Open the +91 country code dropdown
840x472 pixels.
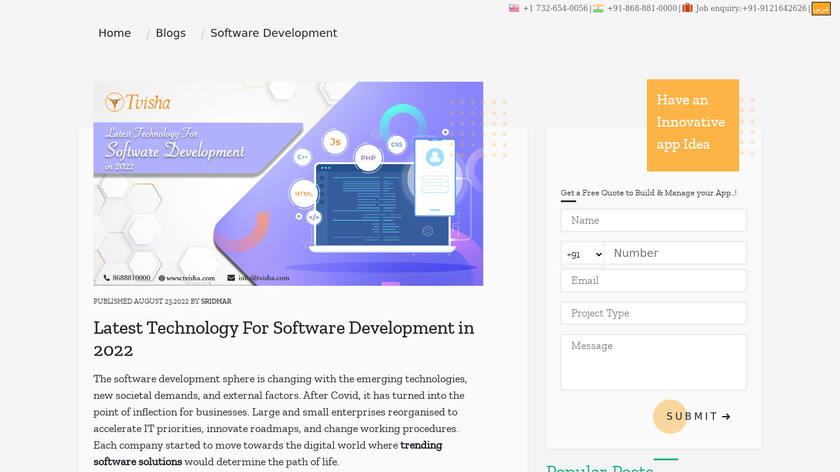[582, 254]
